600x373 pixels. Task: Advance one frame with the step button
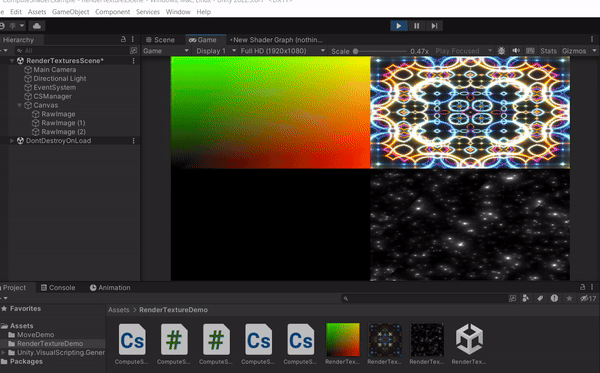pyautogui.click(x=434, y=26)
